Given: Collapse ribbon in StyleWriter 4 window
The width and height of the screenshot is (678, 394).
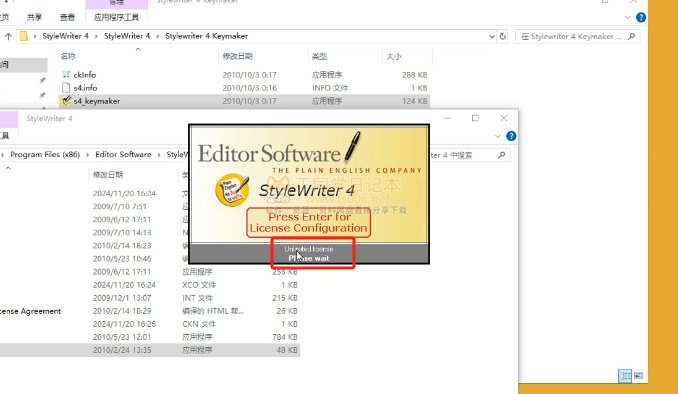Looking at the screenshot, I should [498, 136].
